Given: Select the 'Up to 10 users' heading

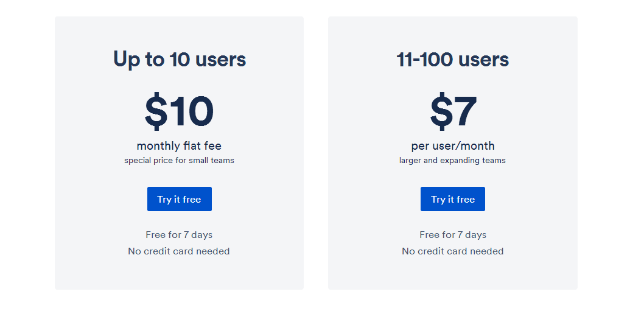Looking at the screenshot, I should (180, 59).
